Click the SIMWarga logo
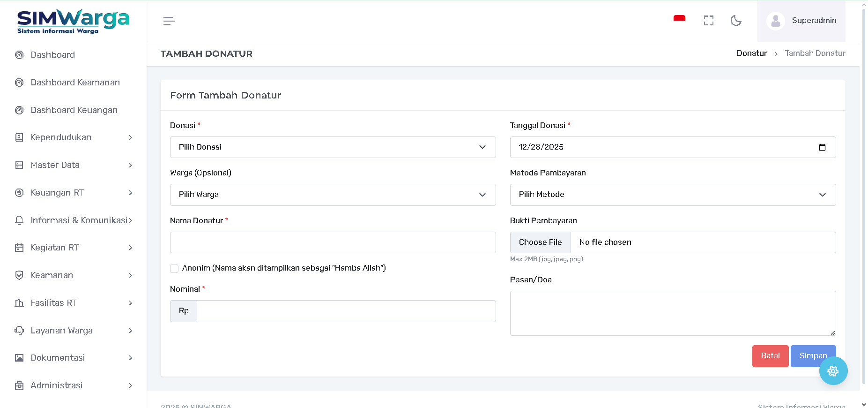The height and width of the screenshot is (408, 868). tap(73, 21)
